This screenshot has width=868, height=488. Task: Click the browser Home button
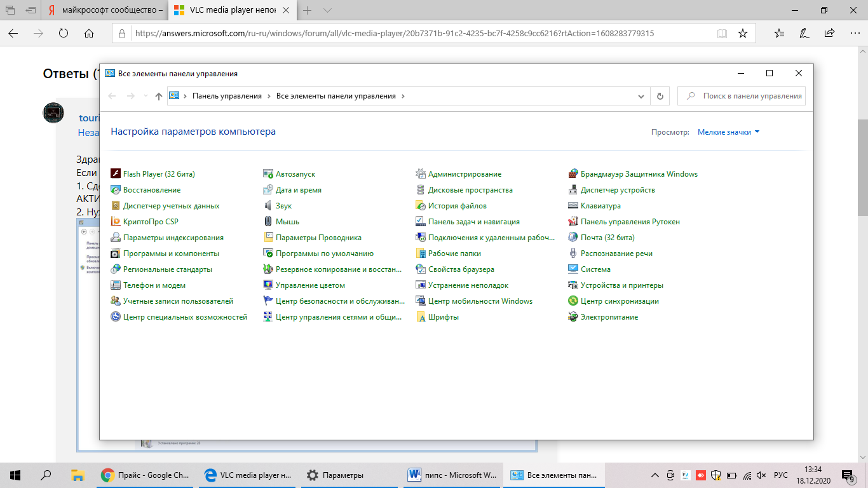click(x=89, y=33)
